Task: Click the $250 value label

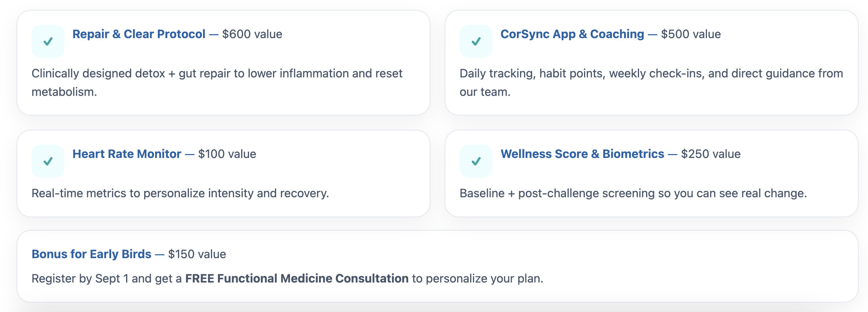Action: pyautogui.click(x=711, y=154)
